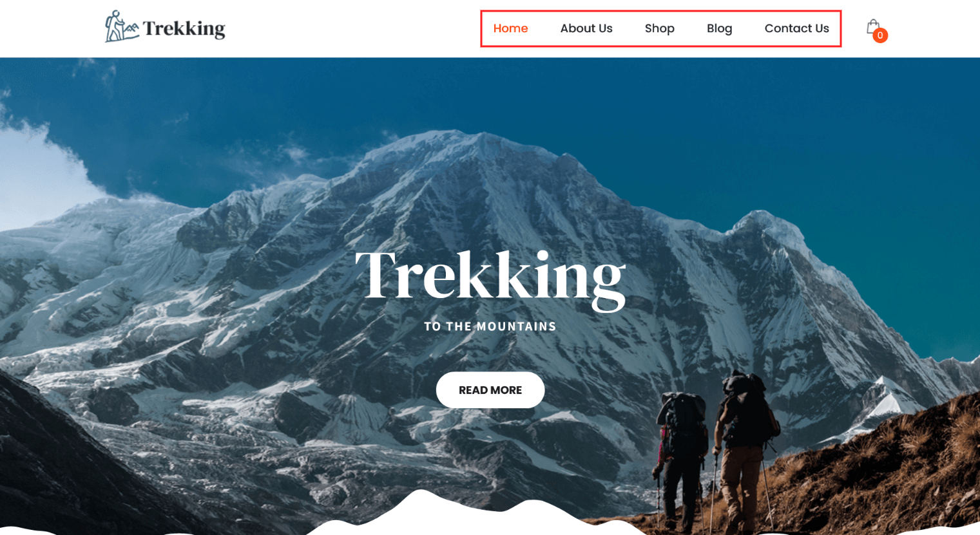Click the READ MORE button
980x535 pixels.
click(490, 390)
